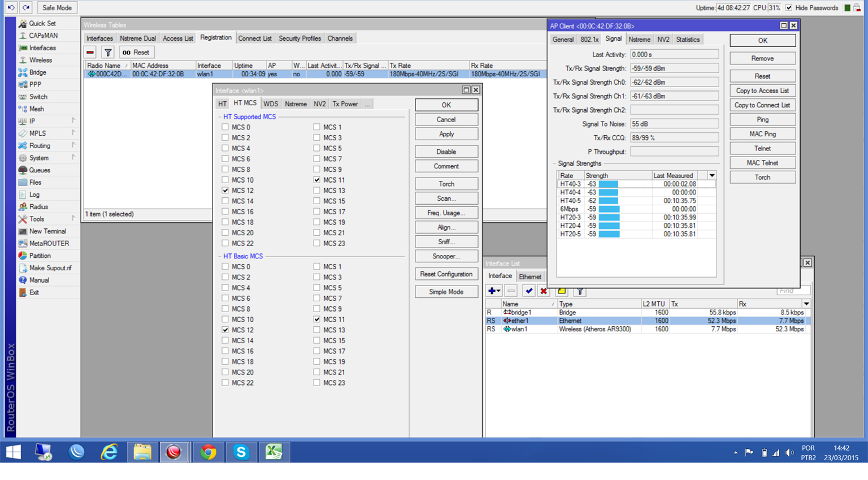Click the blue plus add icon in Interface List
This screenshot has width=868, height=480.
click(492, 291)
